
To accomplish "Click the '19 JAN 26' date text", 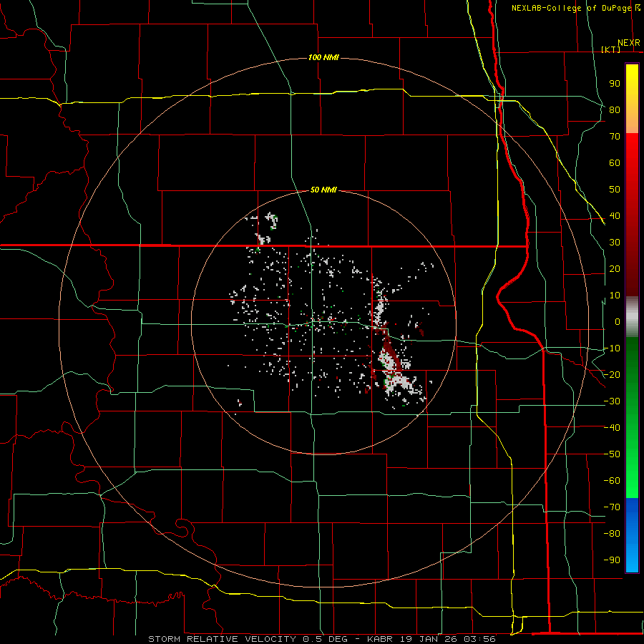I will pyautogui.click(x=429, y=639).
